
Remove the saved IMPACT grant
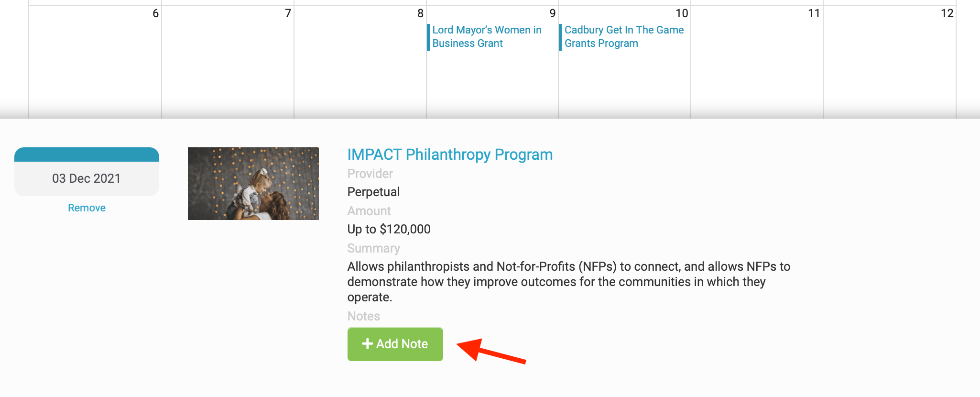pyautogui.click(x=87, y=208)
